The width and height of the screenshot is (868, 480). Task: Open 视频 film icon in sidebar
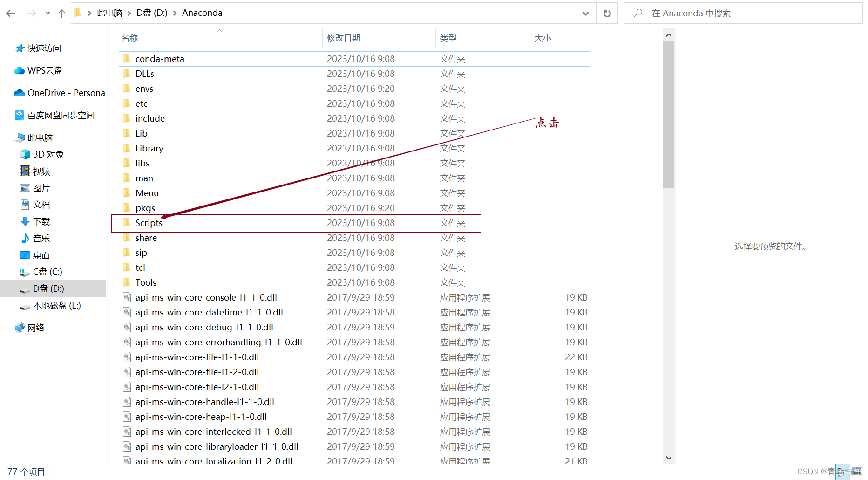25,171
